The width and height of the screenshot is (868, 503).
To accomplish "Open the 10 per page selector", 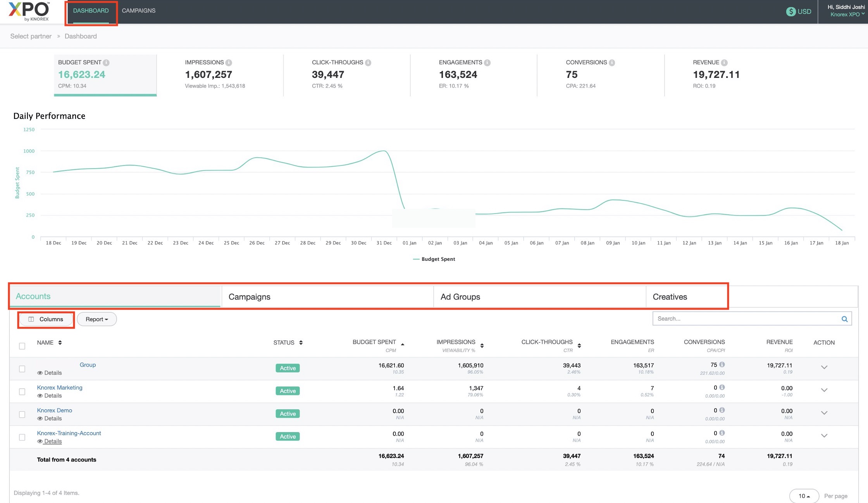I will pos(804,496).
